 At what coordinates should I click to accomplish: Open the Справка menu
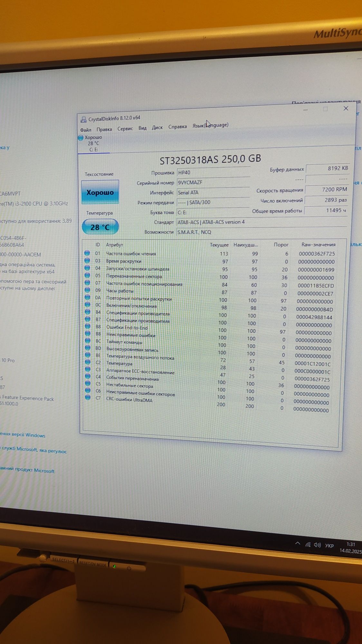[177, 127]
